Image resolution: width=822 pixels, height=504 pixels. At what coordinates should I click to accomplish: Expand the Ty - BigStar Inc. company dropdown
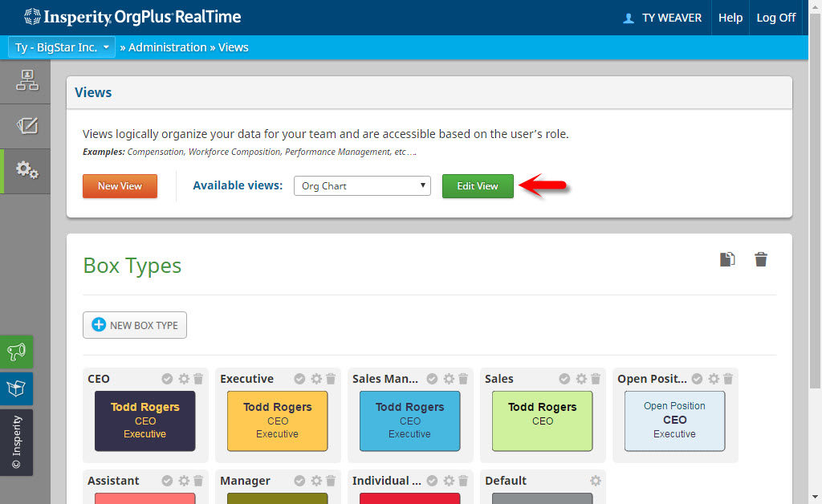(x=62, y=47)
